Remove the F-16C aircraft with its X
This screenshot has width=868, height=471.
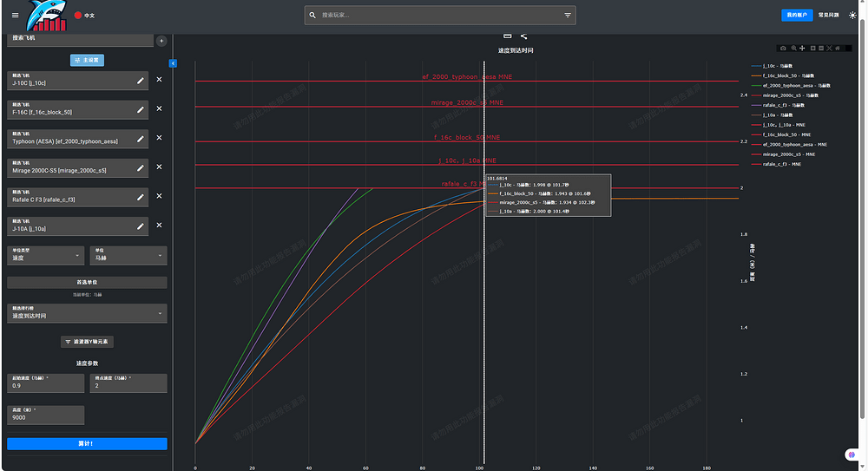(x=159, y=109)
